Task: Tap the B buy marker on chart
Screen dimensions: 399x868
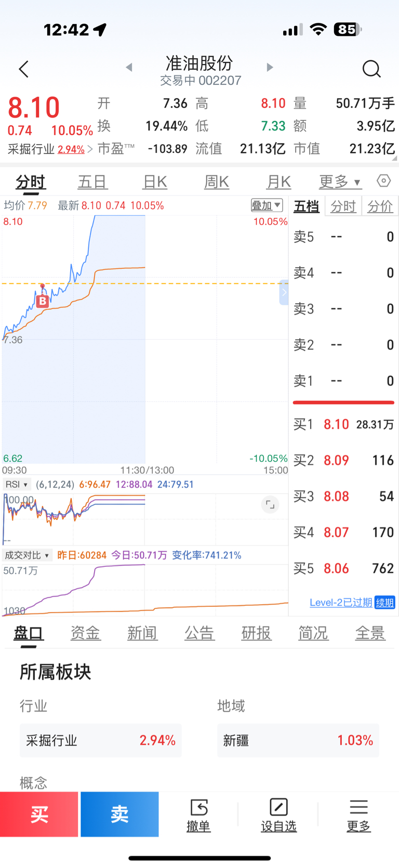Action: point(43,301)
